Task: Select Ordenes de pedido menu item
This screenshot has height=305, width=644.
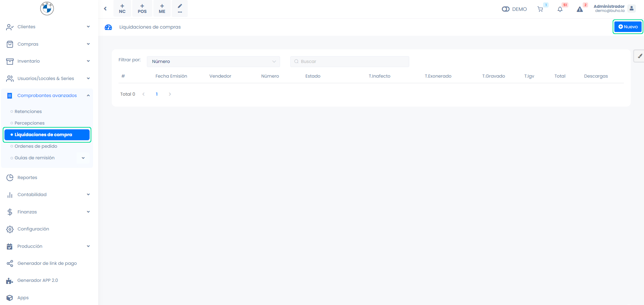Action: (x=36, y=146)
